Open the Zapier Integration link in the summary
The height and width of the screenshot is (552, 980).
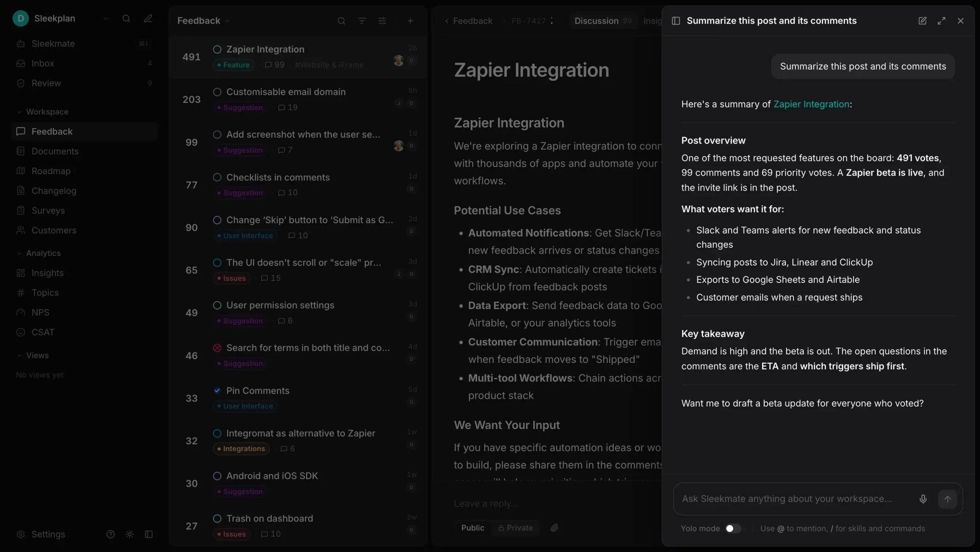[811, 104]
